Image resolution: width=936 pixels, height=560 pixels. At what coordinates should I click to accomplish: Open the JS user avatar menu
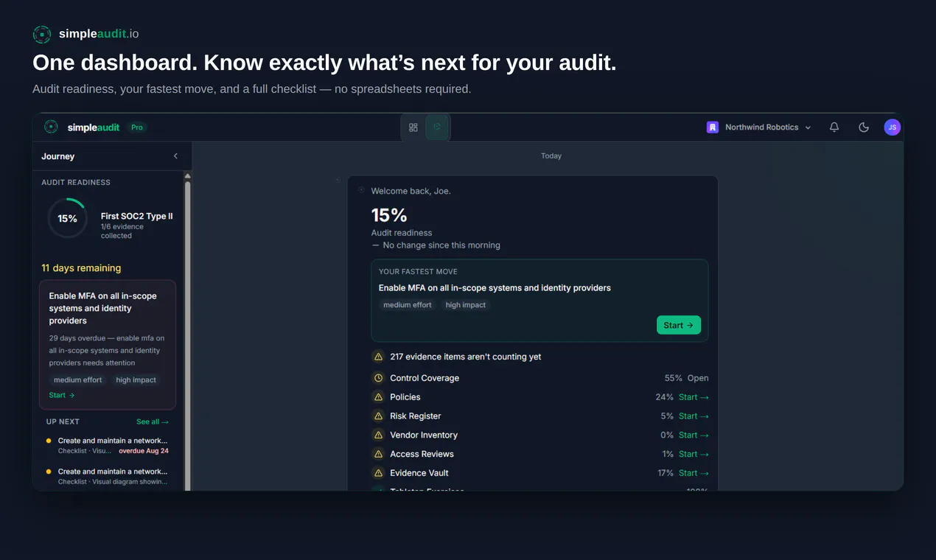point(892,127)
